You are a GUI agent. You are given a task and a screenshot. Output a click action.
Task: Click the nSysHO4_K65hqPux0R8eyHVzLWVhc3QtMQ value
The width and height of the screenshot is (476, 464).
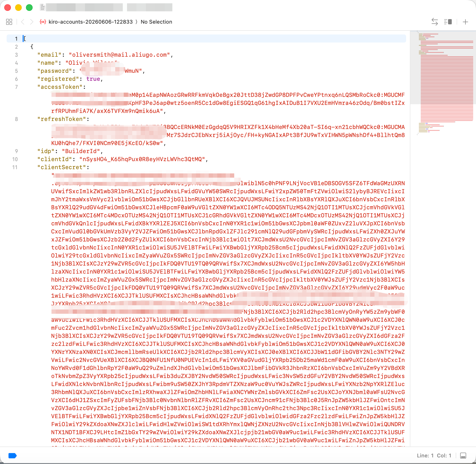pyautogui.click(x=142, y=159)
